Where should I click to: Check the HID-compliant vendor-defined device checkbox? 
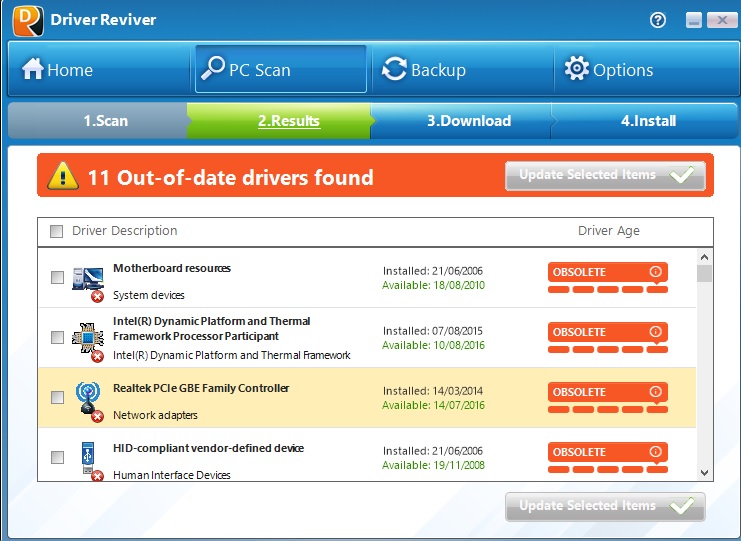point(57,457)
